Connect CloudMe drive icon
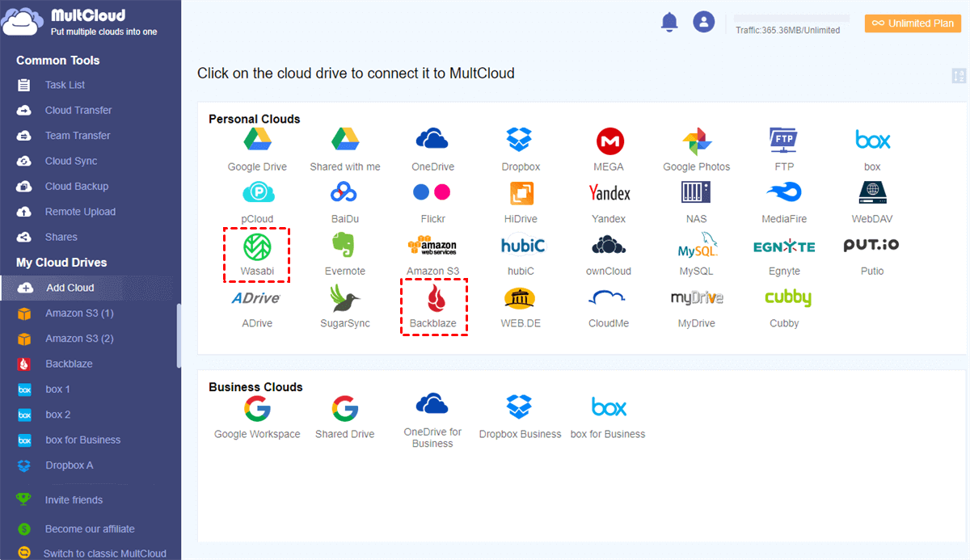The width and height of the screenshot is (970, 560). click(609, 297)
